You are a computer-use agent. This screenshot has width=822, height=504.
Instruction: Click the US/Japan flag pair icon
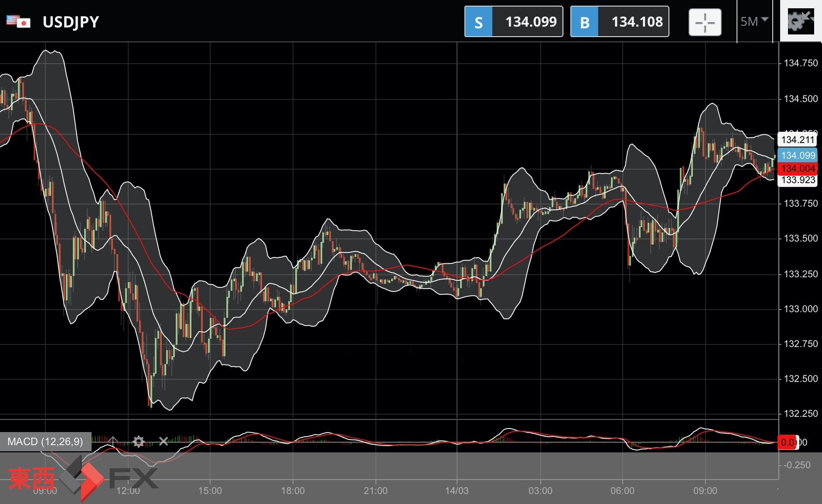18,21
